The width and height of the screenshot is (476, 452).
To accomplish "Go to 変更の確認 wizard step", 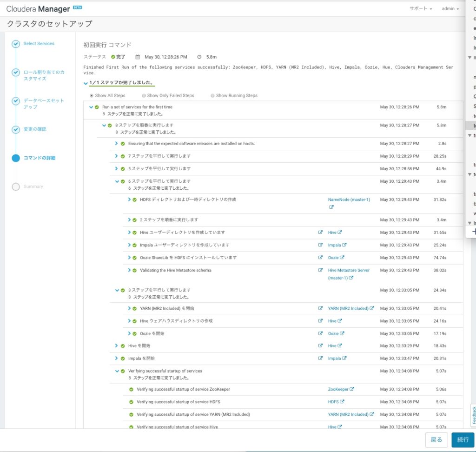I will (35, 129).
